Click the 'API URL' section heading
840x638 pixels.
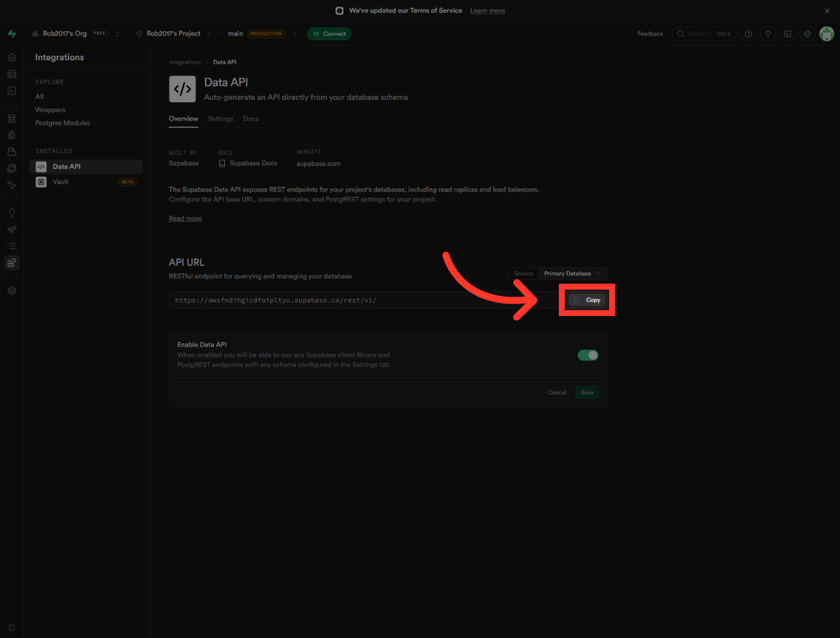pyautogui.click(x=187, y=262)
